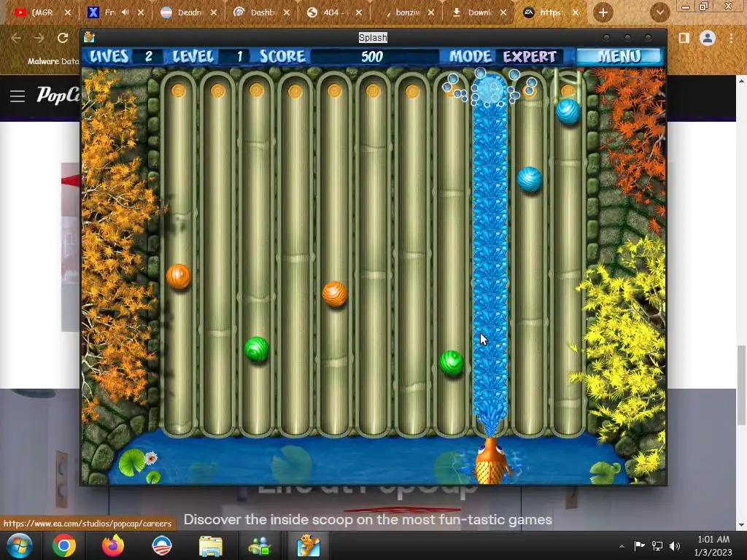This screenshot has width=747, height=560.
Task: Go back in Chrome
Action: (x=16, y=38)
